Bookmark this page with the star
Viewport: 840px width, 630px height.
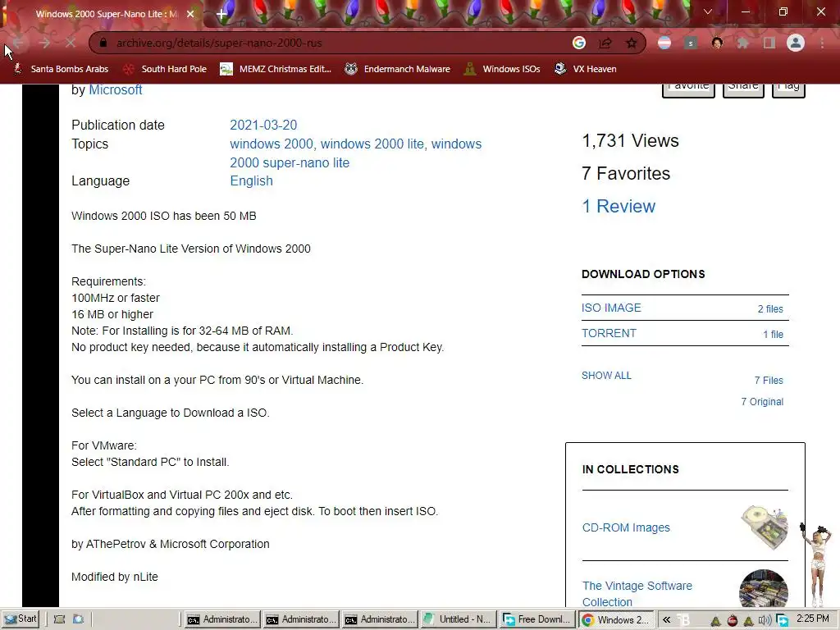click(632, 43)
